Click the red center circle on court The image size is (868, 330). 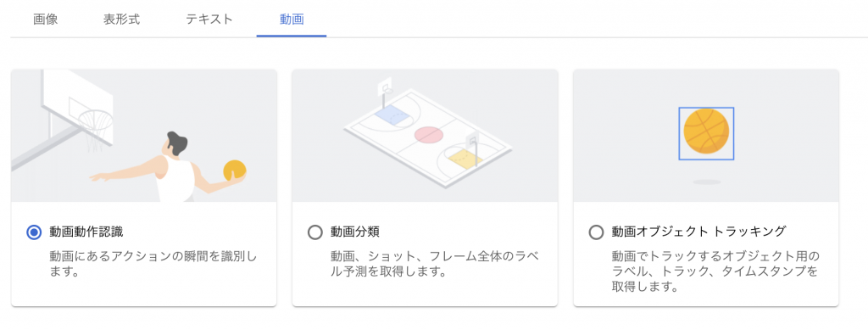coord(427,134)
